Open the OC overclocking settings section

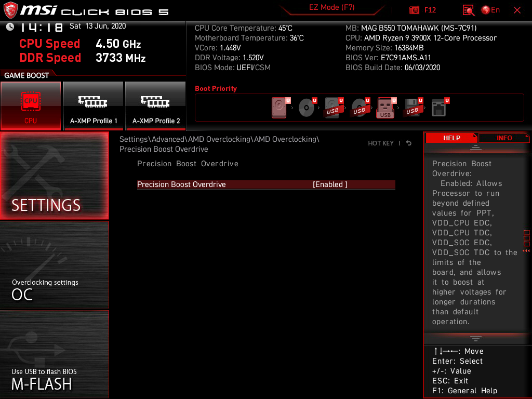point(54,265)
